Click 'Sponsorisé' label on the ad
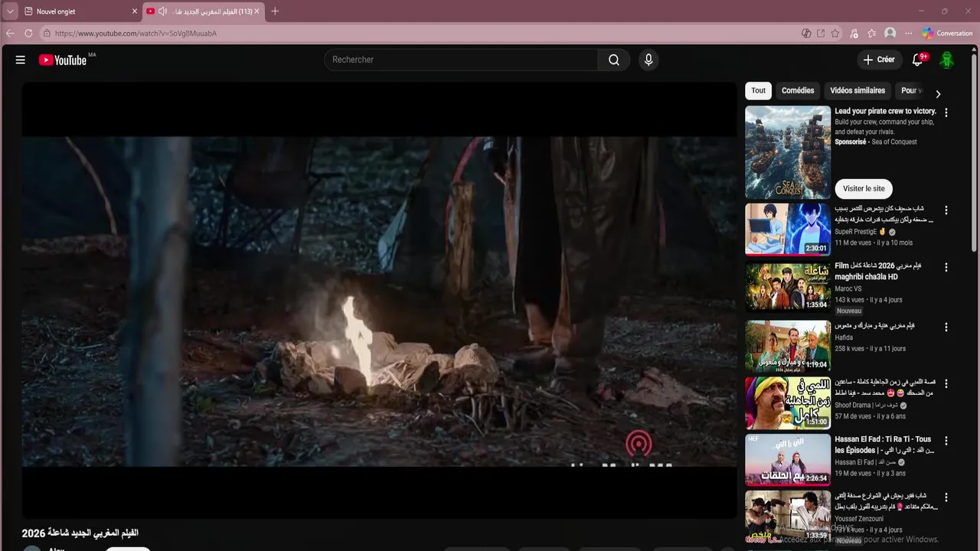This screenshot has width=980, height=551. coord(851,142)
